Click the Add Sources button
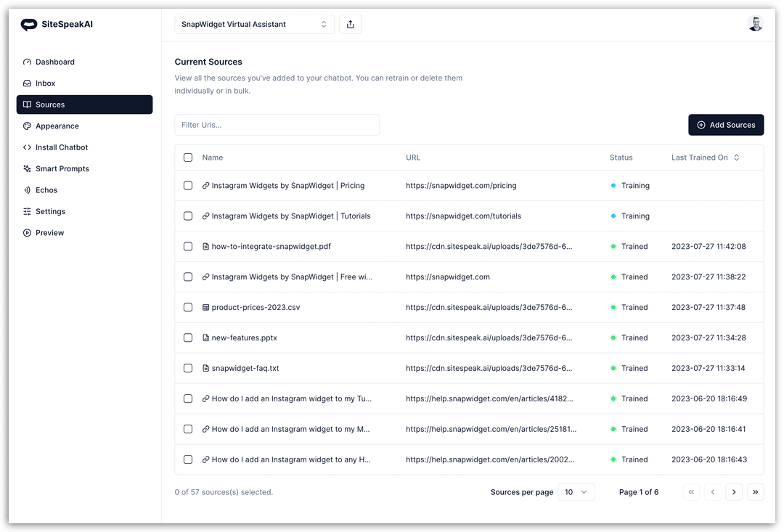This screenshot has height=532, width=784. click(726, 125)
